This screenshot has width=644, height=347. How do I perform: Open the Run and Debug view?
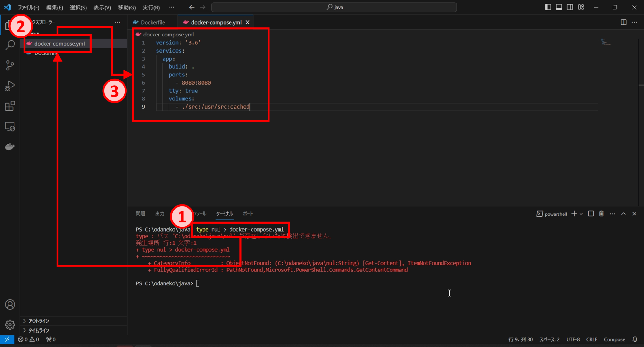(x=10, y=86)
